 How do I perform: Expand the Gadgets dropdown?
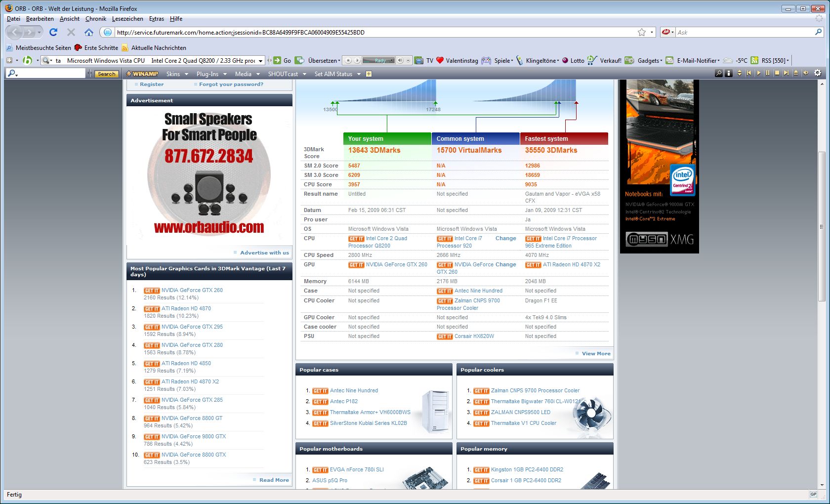[x=650, y=60]
